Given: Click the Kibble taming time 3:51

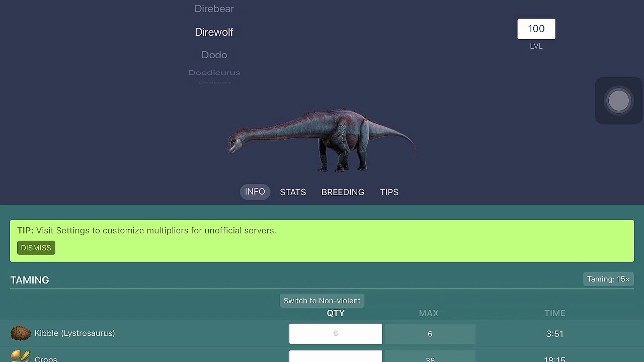Looking at the screenshot, I should pos(555,334).
